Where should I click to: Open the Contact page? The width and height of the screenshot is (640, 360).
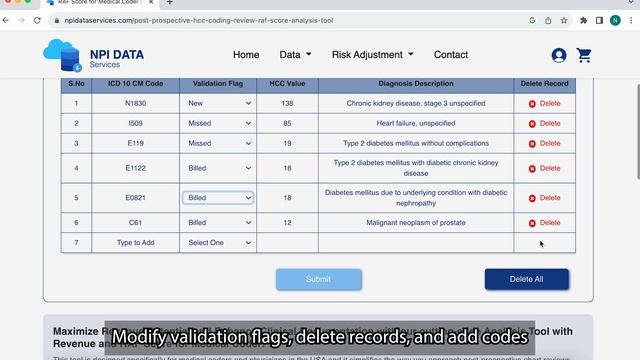pos(451,55)
